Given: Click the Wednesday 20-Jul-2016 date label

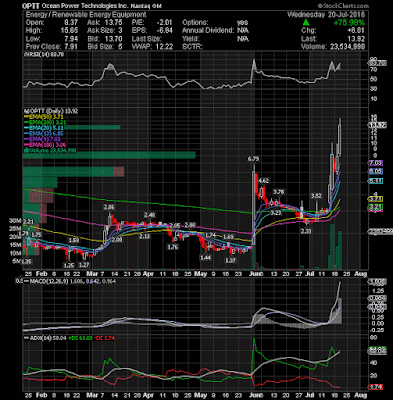Looking at the screenshot, I should click(x=326, y=14).
